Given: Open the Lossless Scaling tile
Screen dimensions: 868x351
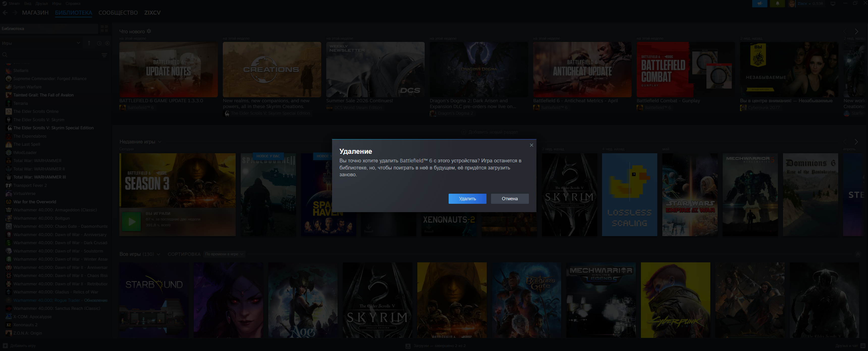Looking at the screenshot, I should click(630, 194).
